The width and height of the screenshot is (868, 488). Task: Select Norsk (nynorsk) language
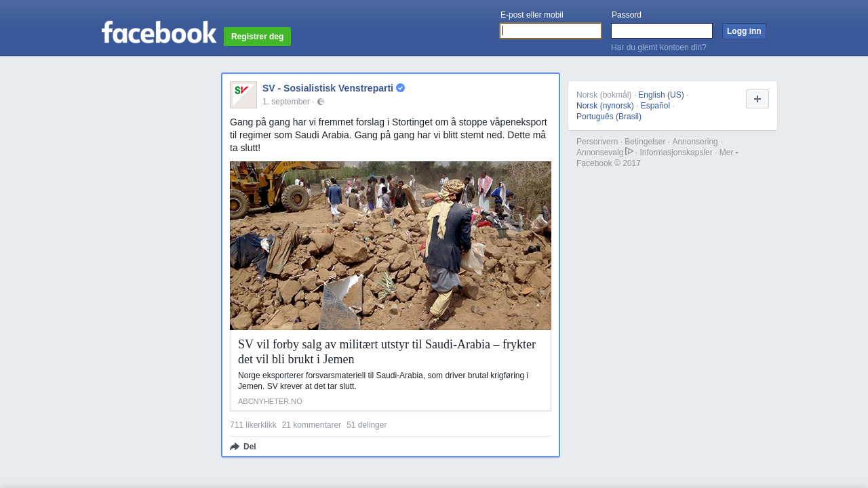click(x=605, y=106)
